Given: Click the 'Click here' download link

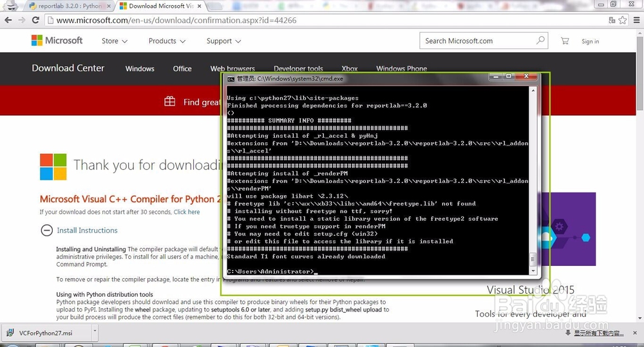Looking at the screenshot, I should tap(187, 212).
